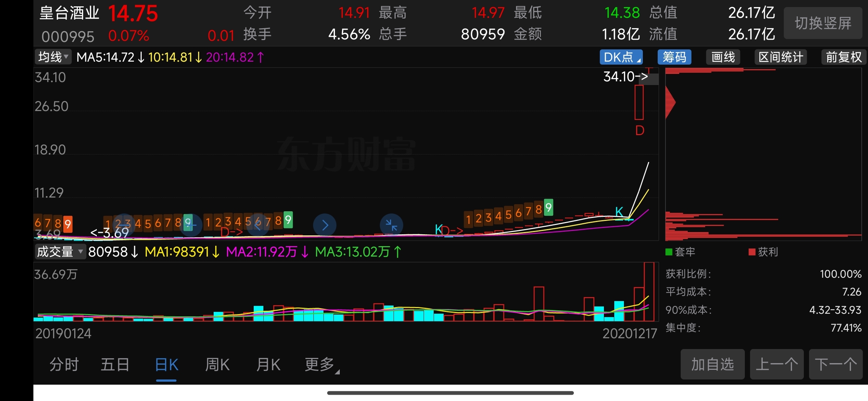868x401 pixels.
Task: Tap the magenta 20:14.82 average readout
Action: [x=234, y=57]
